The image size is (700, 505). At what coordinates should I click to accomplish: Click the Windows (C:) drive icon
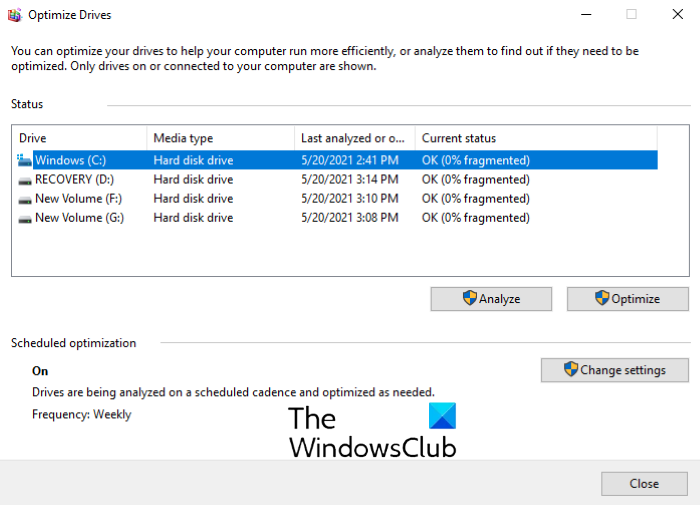(x=25, y=160)
